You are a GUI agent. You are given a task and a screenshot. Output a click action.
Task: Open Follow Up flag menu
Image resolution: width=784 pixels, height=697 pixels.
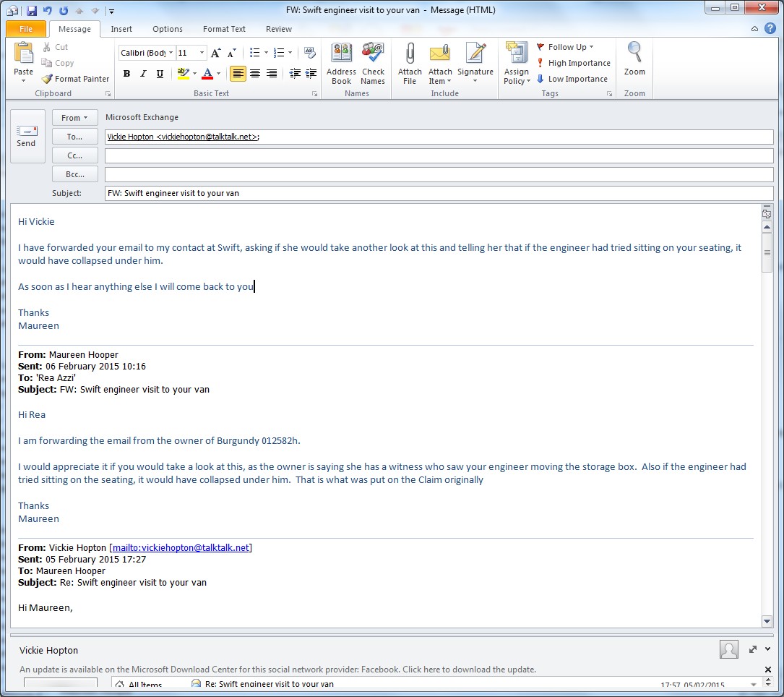(x=565, y=47)
